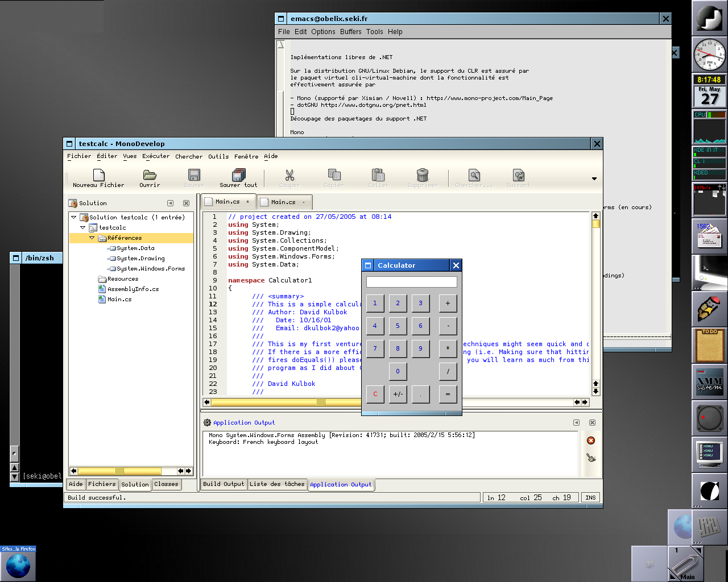This screenshot has height=582, width=728.
Task: Click the analog clock dock icon
Action: [709, 55]
